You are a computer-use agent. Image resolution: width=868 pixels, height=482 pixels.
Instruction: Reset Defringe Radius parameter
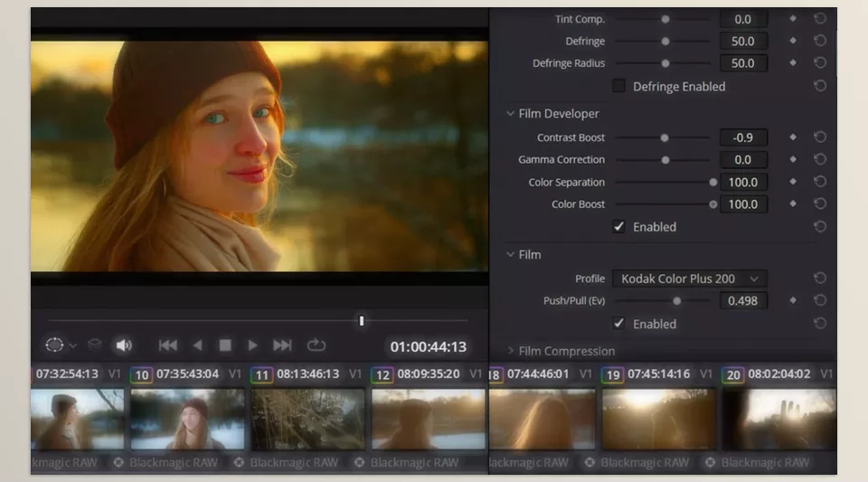tap(820, 62)
